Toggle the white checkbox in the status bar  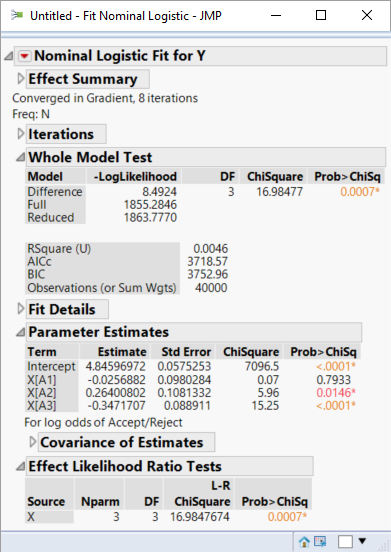pos(345,541)
